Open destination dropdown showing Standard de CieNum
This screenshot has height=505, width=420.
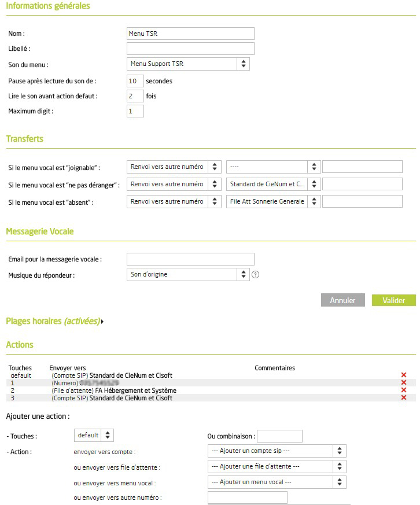pos(272,184)
